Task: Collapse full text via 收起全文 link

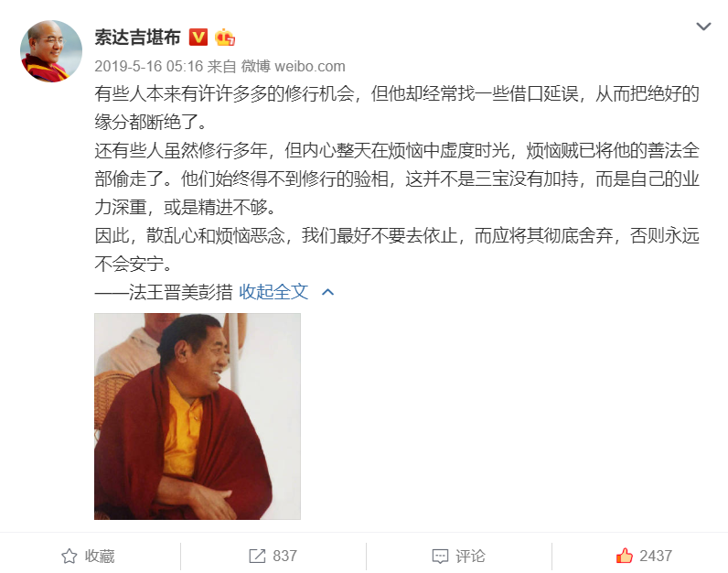Action: [273, 292]
